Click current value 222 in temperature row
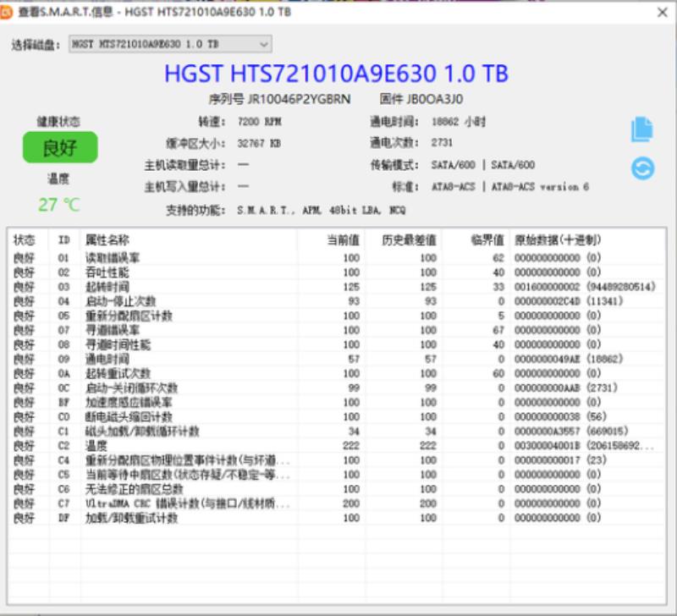Viewport: 677px width, 616px height. 351,446
